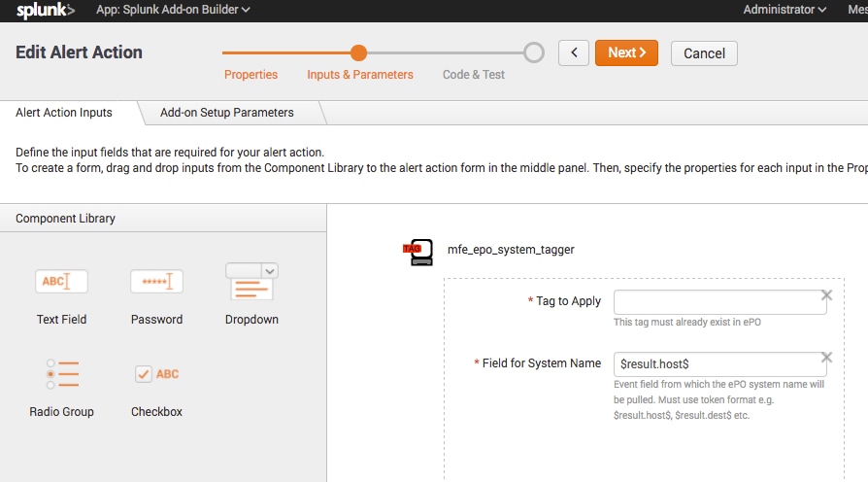Click the Field for System Name label
Viewport: 868px width, 482px height.
point(542,362)
